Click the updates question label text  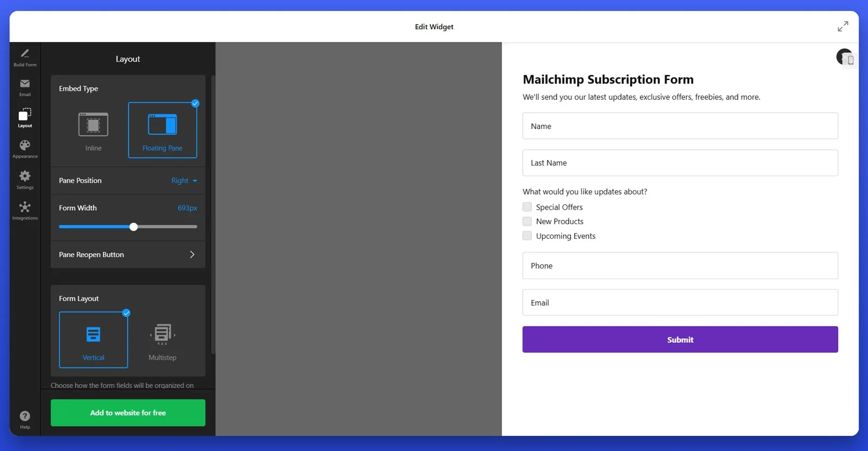coord(585,192)
